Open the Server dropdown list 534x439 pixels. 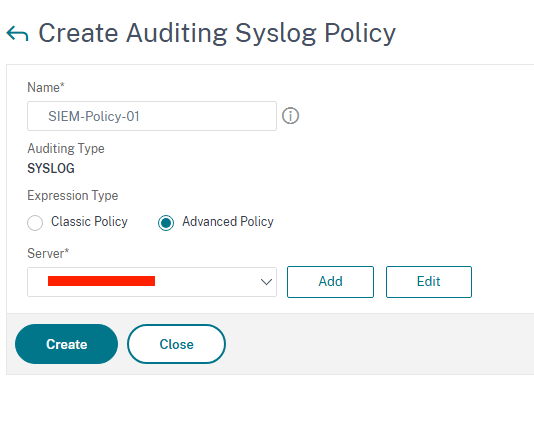pos(152,282)
